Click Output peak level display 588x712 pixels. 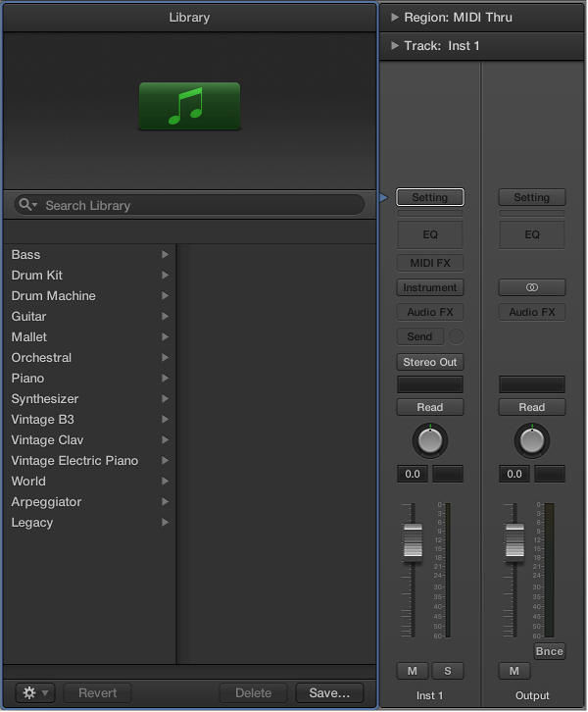pos(550,474)
